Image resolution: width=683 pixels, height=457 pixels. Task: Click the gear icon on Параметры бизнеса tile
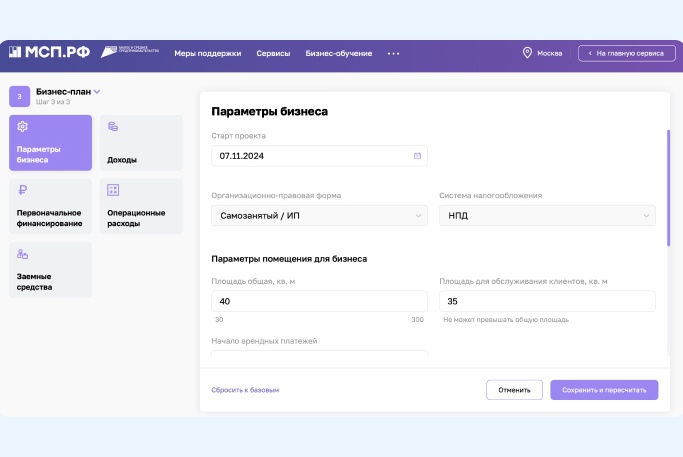tap(23, 127)
